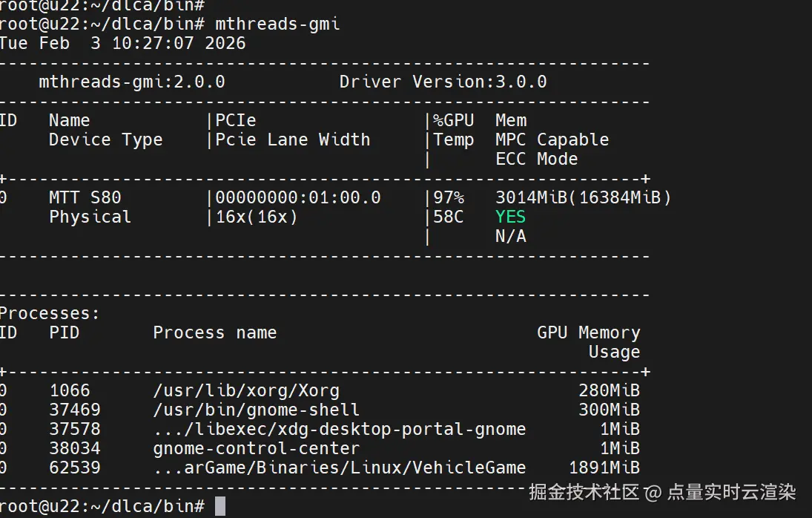This screenshot has width=812, height=518.
Task: Click the gnome-control-center process name
Action: coord(256,448)
